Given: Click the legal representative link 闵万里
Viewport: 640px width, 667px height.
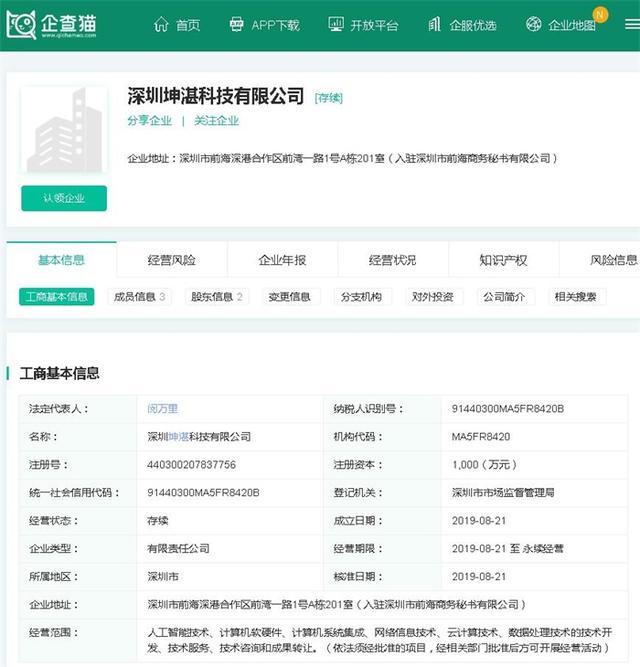Looking at the screenshot, I should point(162,409).
